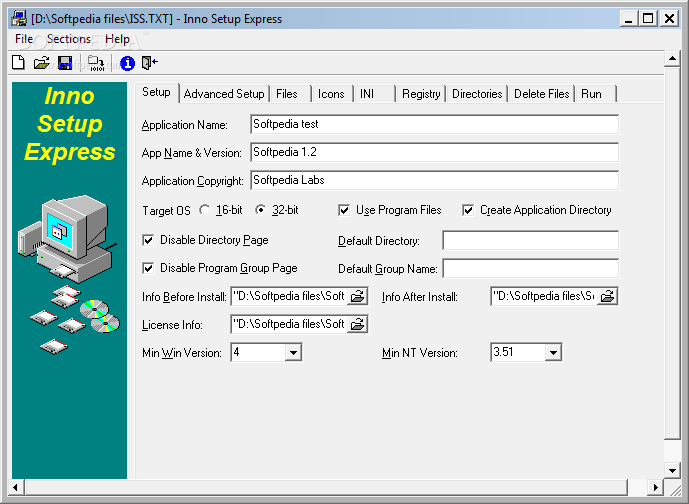The height and width of the screenshot is (504, 689).
Task: Uncheck Disable Program Group Page
Action: tap(148, 268)
